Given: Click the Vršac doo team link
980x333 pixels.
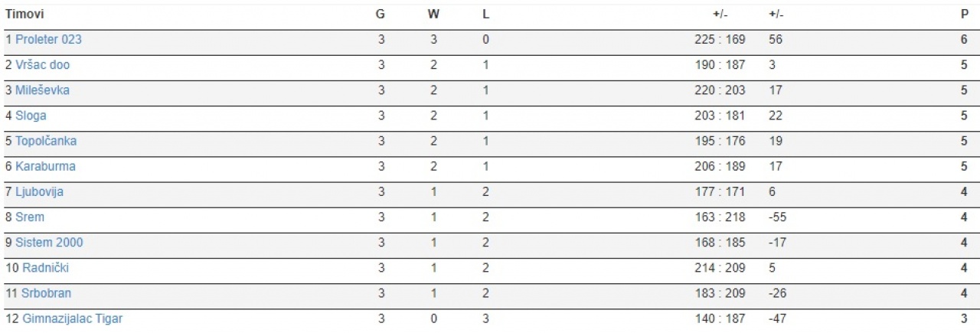Looking at the screenshot, I should click(42, 65).
